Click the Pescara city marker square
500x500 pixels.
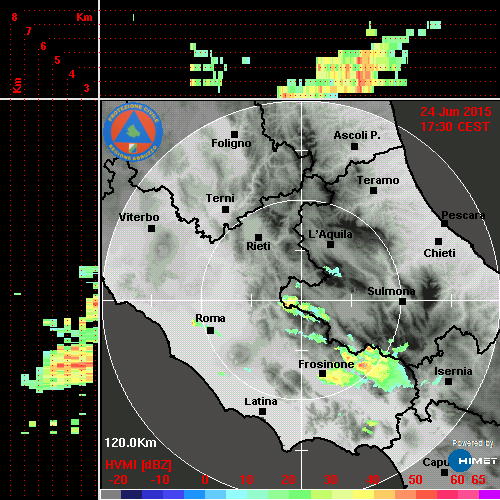[x=445, y=223]
